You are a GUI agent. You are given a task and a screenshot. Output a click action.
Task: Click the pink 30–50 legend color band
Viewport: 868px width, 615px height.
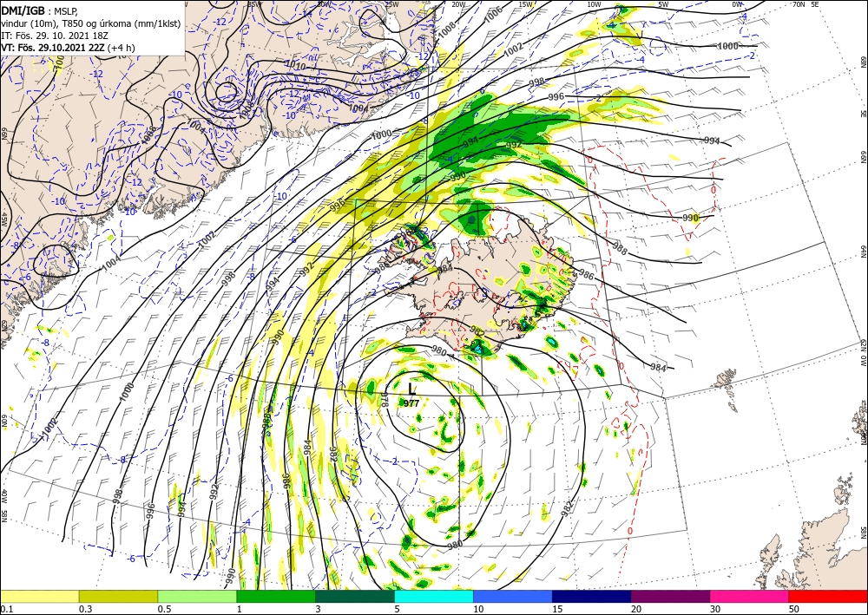point(750,596)
